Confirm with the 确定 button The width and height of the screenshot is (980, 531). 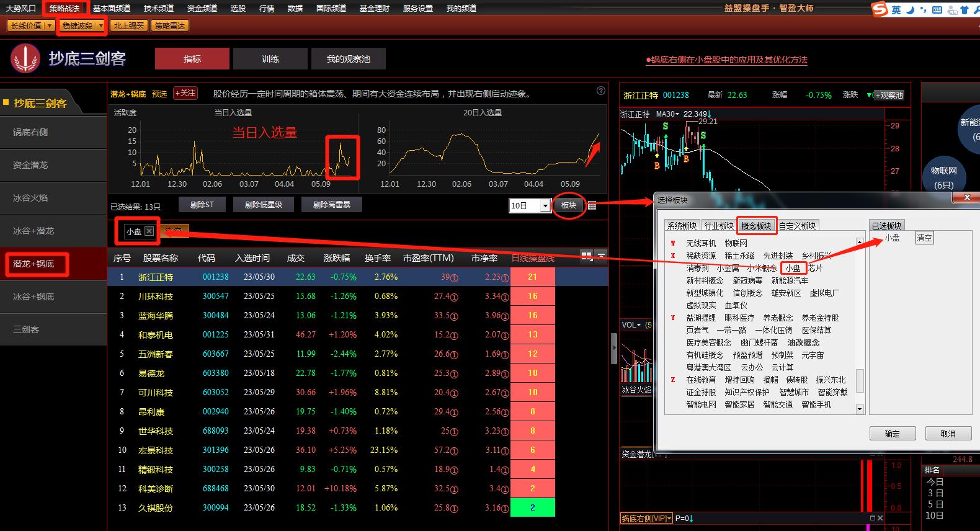[x=893, y=434]
